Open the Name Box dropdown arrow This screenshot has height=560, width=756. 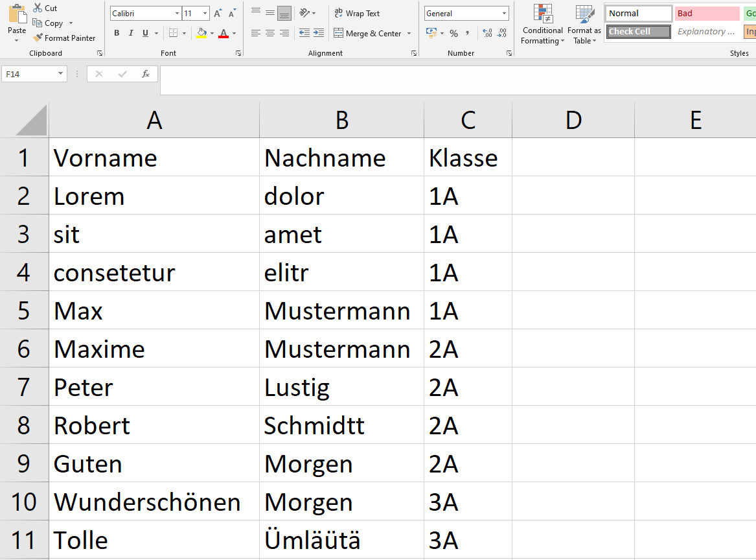[x=61, y=74]
